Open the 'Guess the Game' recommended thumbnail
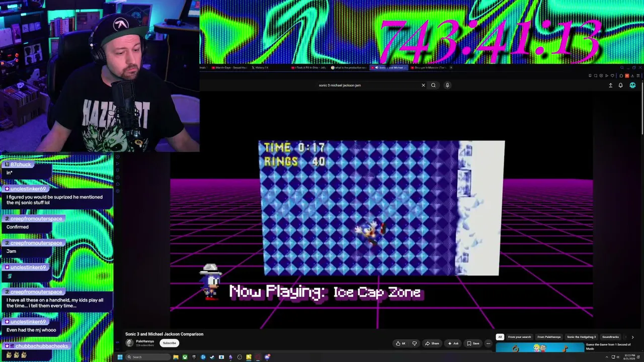Viewport: 644px width, 362px height. click(x=540, y=348)
